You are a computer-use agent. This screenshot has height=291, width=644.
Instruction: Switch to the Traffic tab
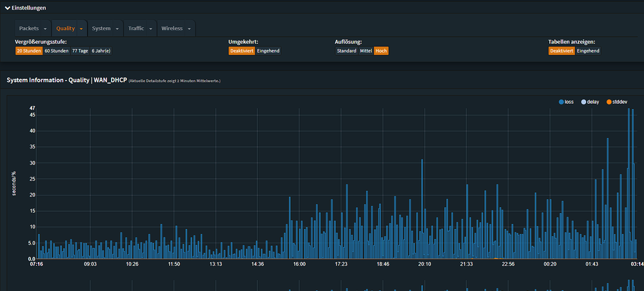(136, 28)
